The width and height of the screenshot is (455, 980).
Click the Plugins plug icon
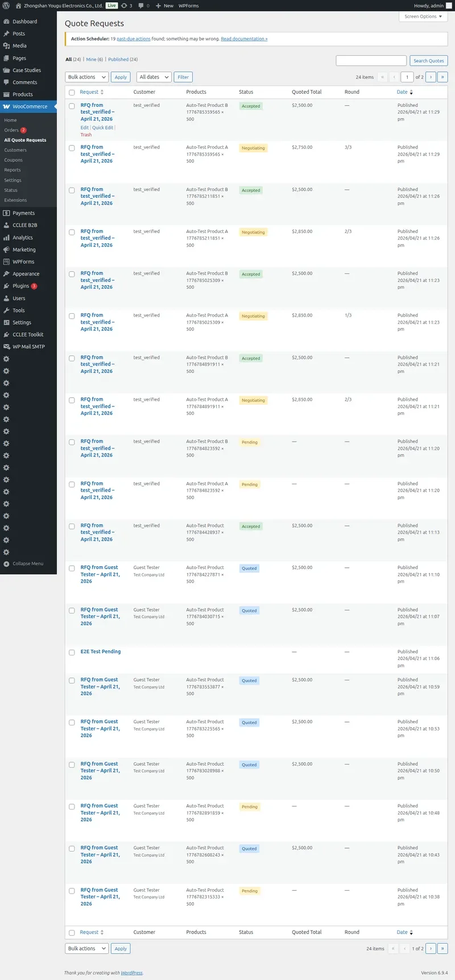click(x=6, y=286)
